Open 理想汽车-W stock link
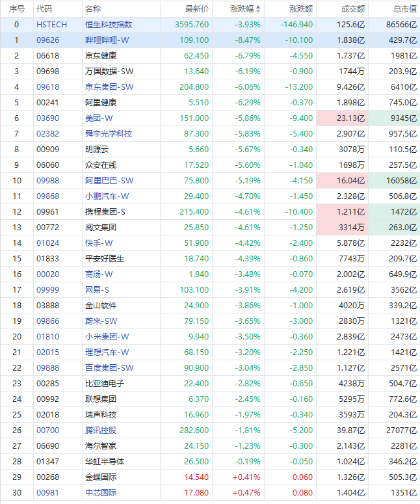 point(107,352)
